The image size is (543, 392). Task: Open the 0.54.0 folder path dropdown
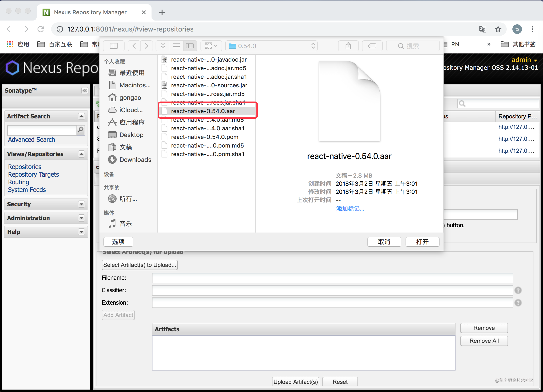(271, 46)
